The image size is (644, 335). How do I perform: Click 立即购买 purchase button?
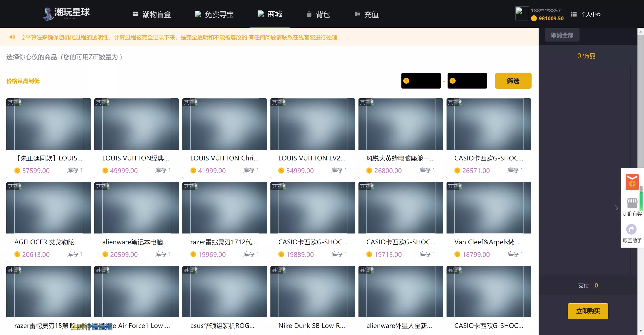588,311
